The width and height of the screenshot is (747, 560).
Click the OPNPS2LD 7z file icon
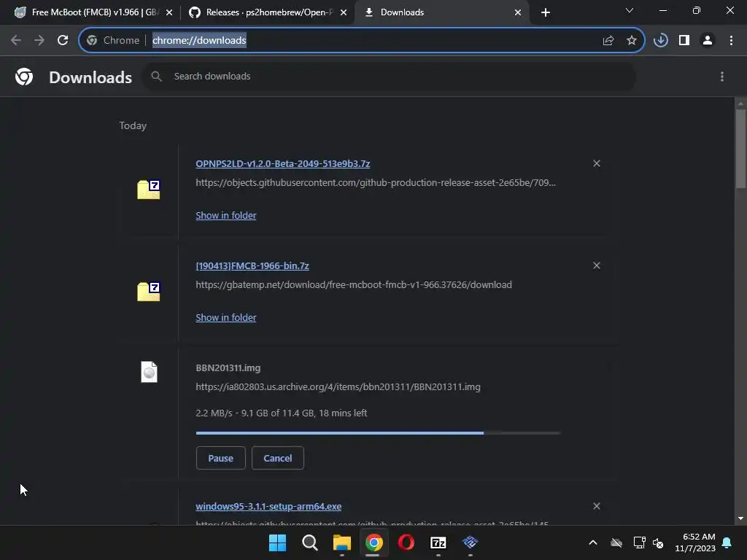(149, 189)
